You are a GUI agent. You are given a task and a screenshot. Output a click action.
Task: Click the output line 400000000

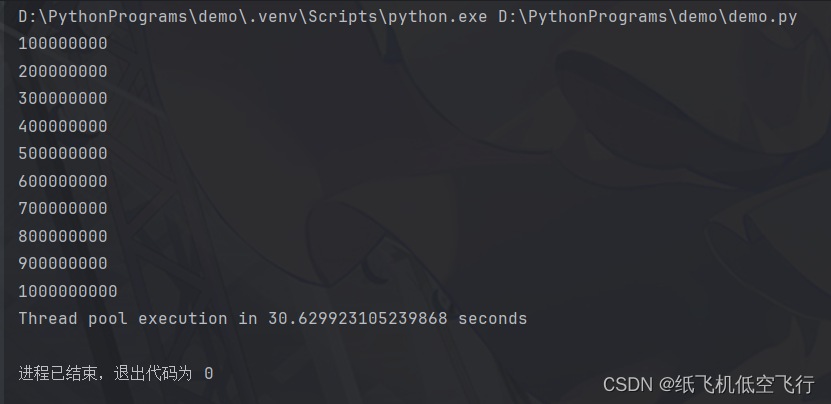coord(63,126)
